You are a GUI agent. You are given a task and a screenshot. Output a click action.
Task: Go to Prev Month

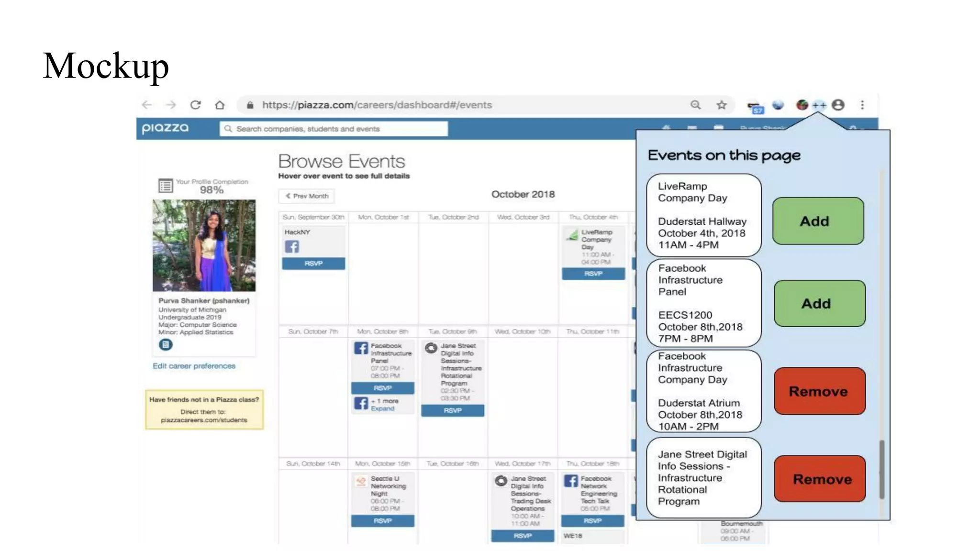tap(307, 196)
